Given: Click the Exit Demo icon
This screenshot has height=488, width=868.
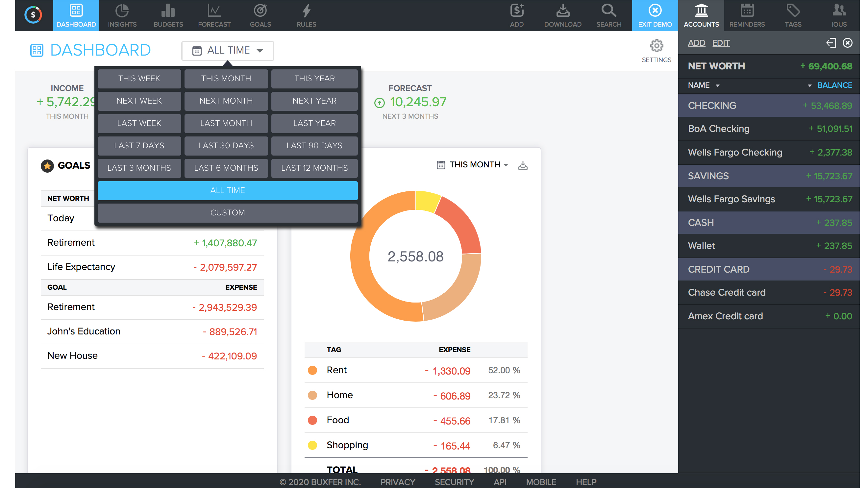Looking at the screenshot, I should (x=655, y=11).
